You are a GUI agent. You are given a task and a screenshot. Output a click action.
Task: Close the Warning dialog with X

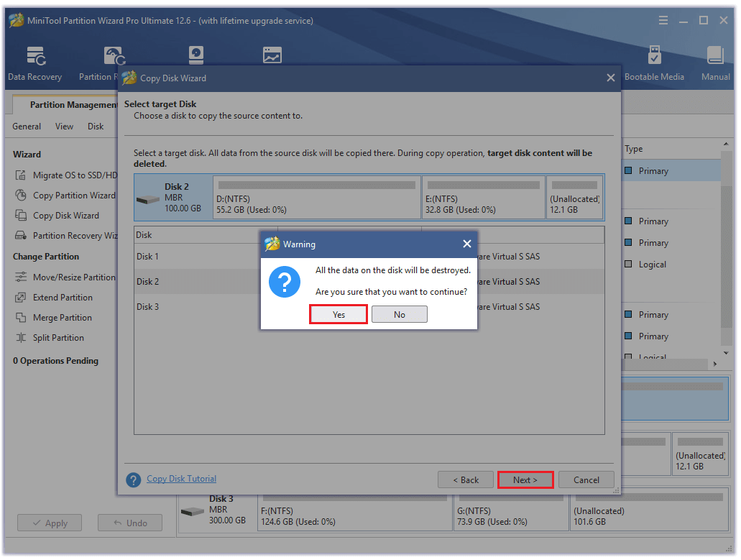[467, 244]
